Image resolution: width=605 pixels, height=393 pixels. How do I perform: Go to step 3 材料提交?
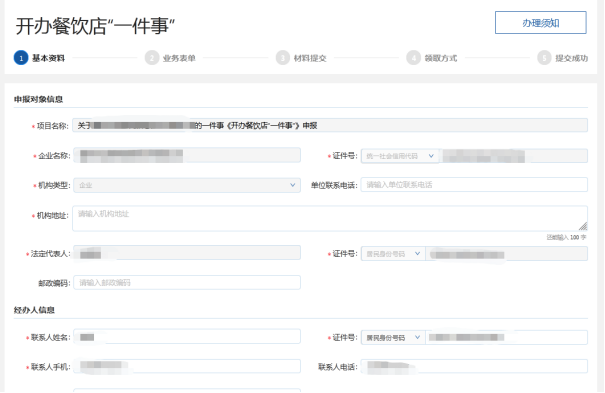click(x=301, y=58)
